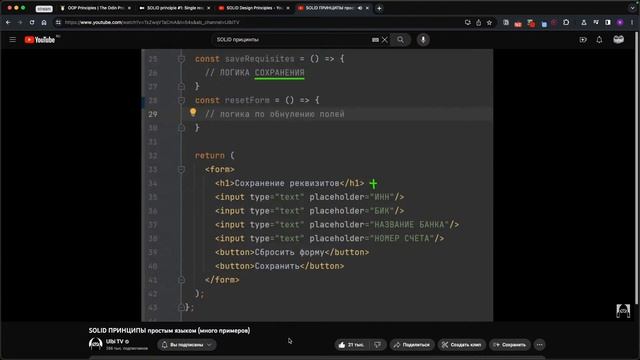Reload the current page
Screen dimensions: 640x360
pyautogui.click(x=32, y=22)
